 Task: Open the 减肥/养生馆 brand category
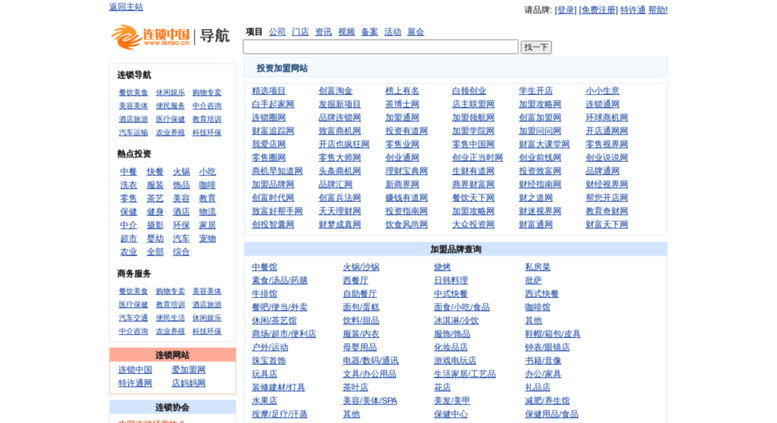548,401
